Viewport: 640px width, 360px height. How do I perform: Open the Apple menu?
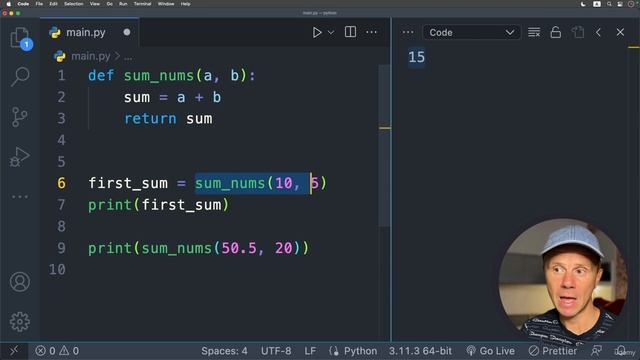point(8,4)
